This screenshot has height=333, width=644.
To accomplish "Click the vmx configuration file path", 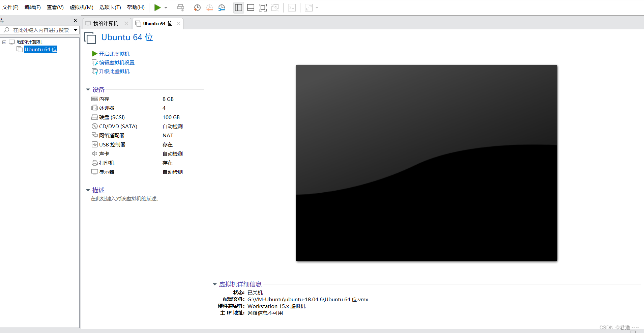I will [308, 300].
